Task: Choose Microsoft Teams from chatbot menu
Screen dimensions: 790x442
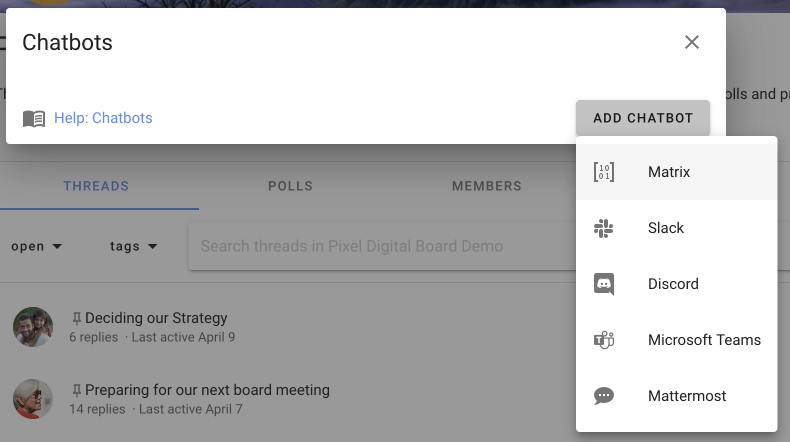Action: (677, 340)
